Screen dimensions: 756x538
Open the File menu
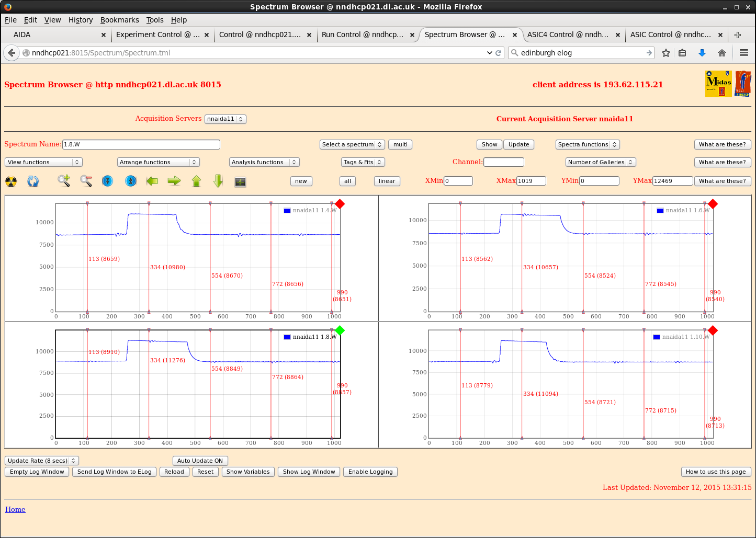10,20
